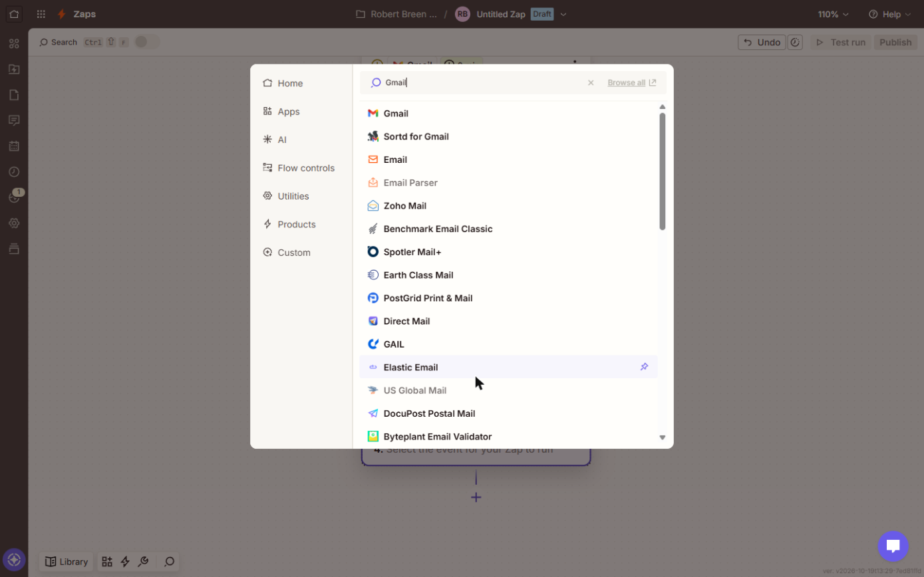Click the wrench tool icon in bottom toolbar

(x=143, y=562)
